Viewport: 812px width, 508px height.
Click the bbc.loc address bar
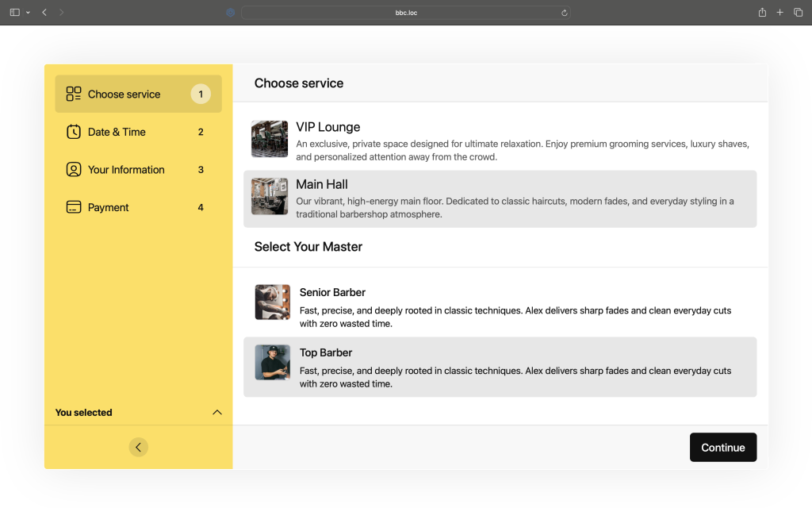(406, 13)
